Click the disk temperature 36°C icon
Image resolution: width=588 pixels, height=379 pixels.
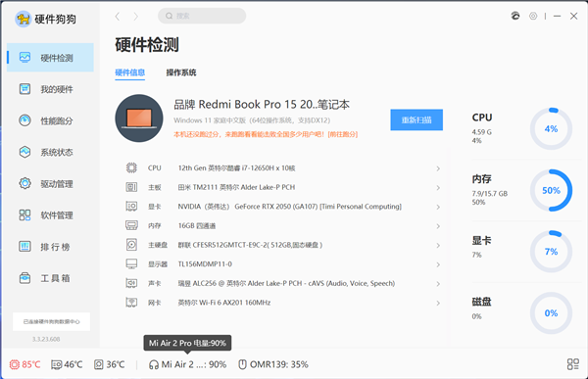click(x=99, y=364)
